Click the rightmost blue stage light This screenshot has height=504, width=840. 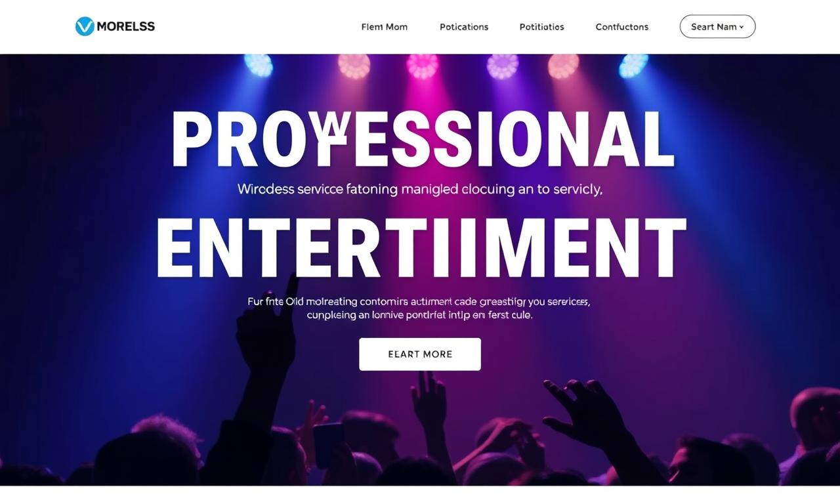click(633, 66)
